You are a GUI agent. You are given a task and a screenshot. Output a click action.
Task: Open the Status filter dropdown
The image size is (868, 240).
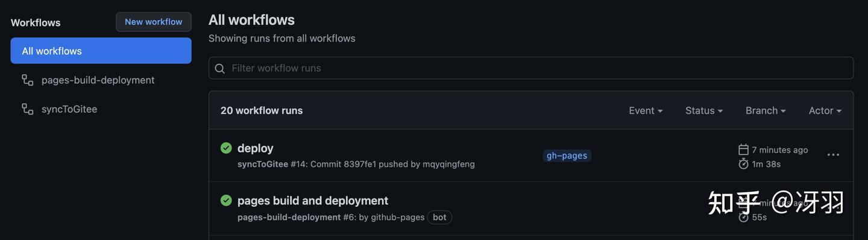tap(704, 110)
